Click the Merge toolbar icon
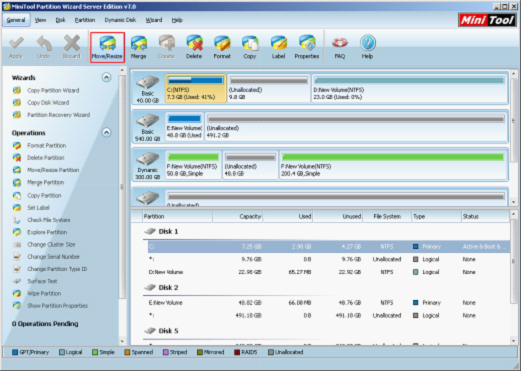This screenshot has width=521, height=371. (139, 44)
